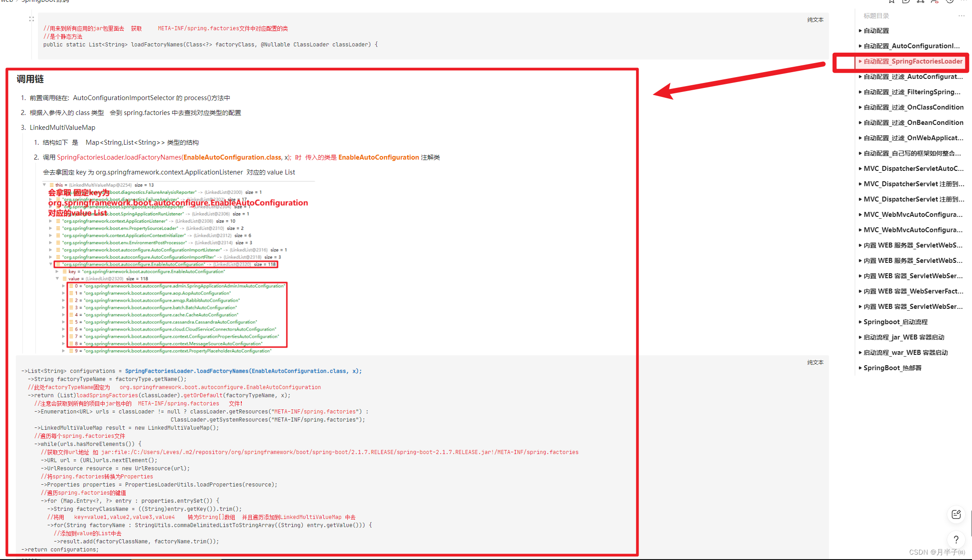Jump to 自动配置_AutoConfigurationI... heading

tap(912, 46)
